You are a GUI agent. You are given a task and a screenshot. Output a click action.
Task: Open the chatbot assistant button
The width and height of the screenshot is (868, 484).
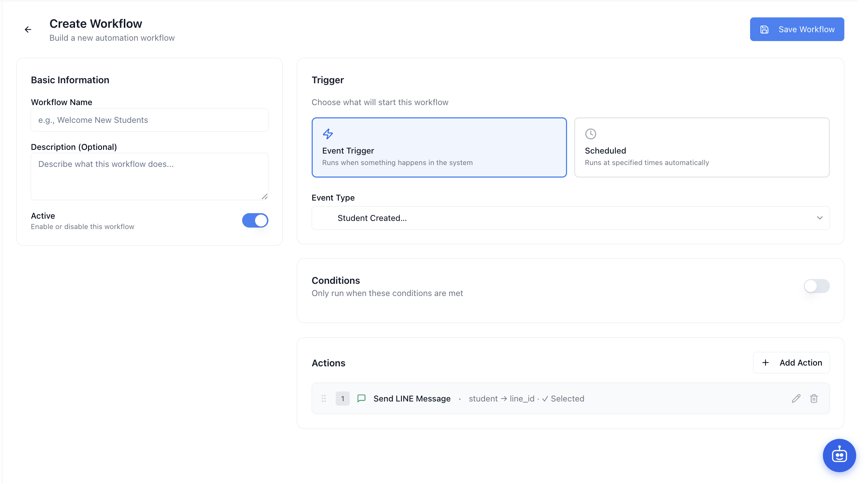839,456
